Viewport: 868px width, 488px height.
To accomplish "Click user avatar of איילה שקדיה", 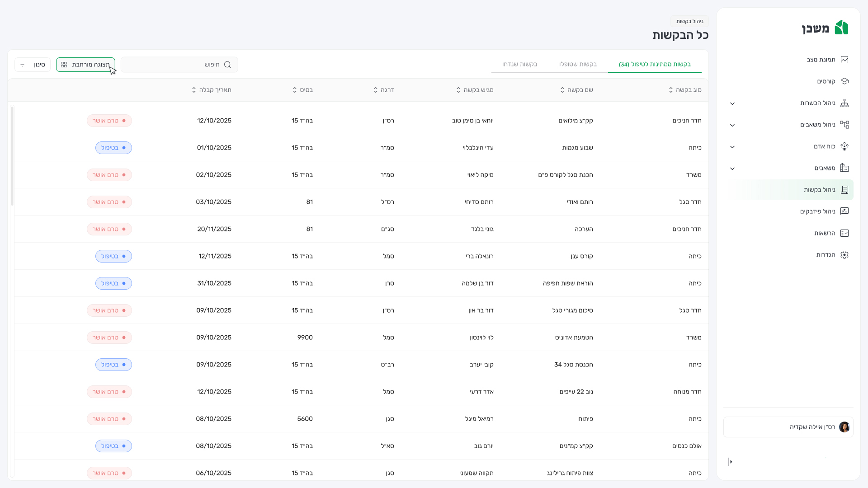I will [844, 427].
